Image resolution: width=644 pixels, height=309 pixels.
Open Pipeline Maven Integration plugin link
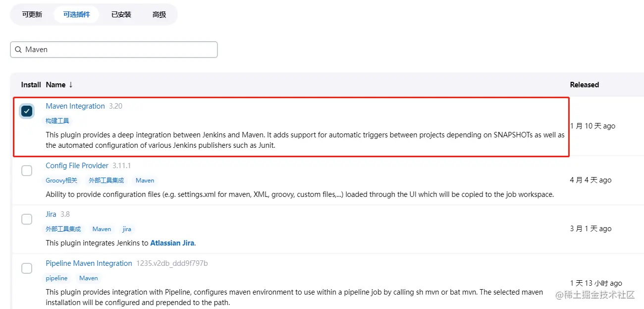coord(89,263)
